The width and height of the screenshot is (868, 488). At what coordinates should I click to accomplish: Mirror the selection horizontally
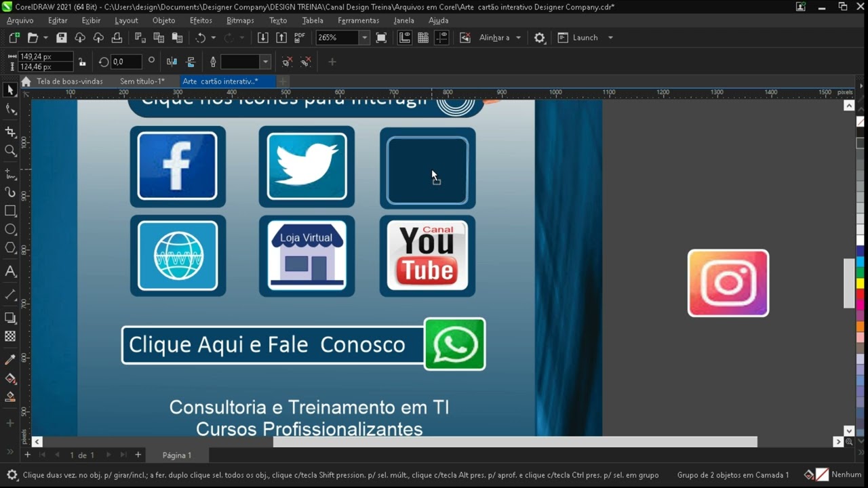coord(172,62)
